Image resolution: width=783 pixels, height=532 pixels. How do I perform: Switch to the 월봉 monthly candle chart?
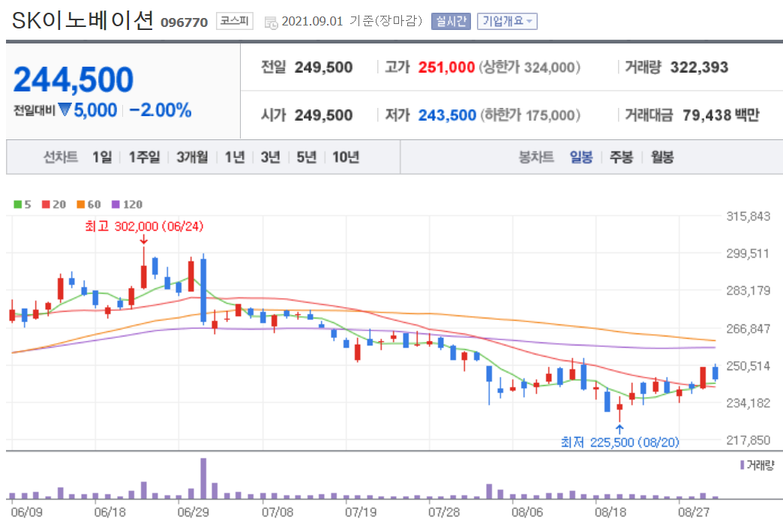662,157
